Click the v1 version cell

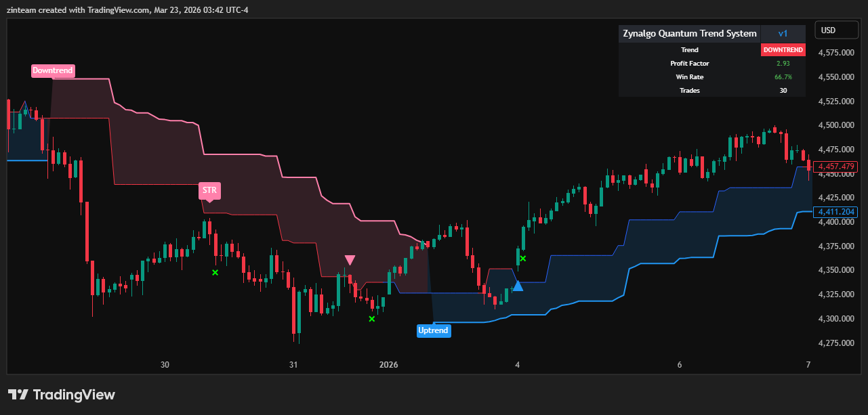[x=783, y=34]
